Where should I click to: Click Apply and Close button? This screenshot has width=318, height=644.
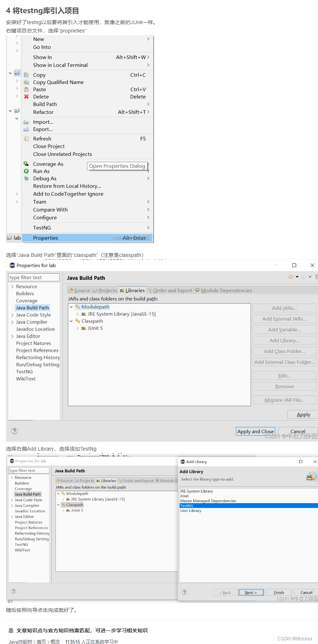pyautogui.click(x=256, y=431)
